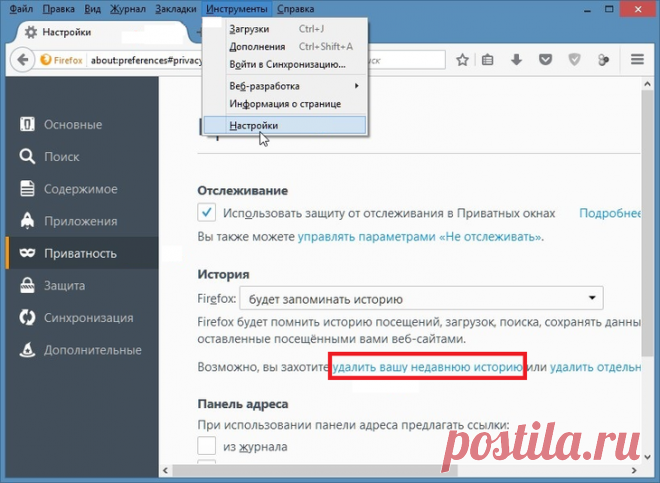The image size is (660, 483).
Task: Open Дополнительные settings category
Action: tap(82, 350)
